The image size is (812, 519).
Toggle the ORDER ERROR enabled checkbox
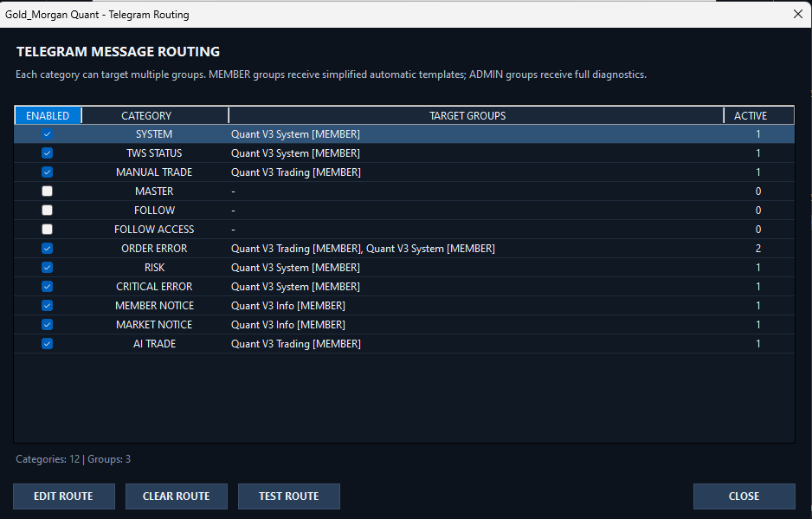coord(47,249)
